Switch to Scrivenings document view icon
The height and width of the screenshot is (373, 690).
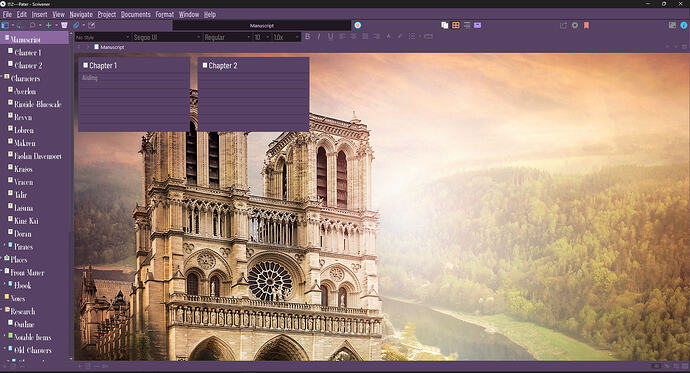coord(445,26)
